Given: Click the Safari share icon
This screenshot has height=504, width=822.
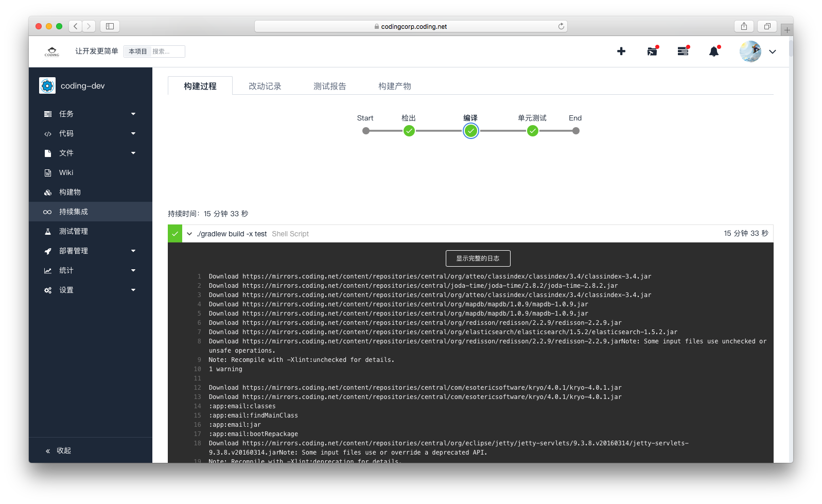Looking at the screenshot, I should point(744,26).
